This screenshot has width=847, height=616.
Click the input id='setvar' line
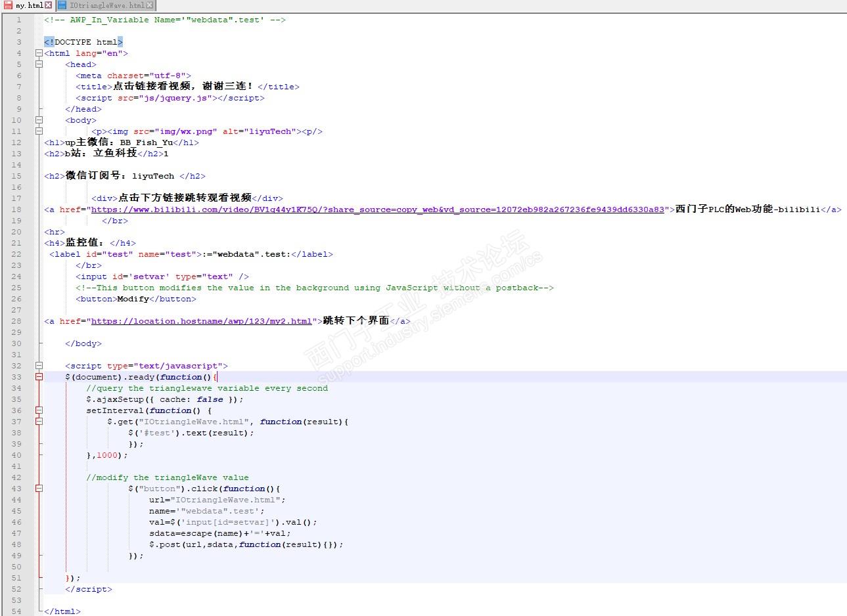click(162, 276)
